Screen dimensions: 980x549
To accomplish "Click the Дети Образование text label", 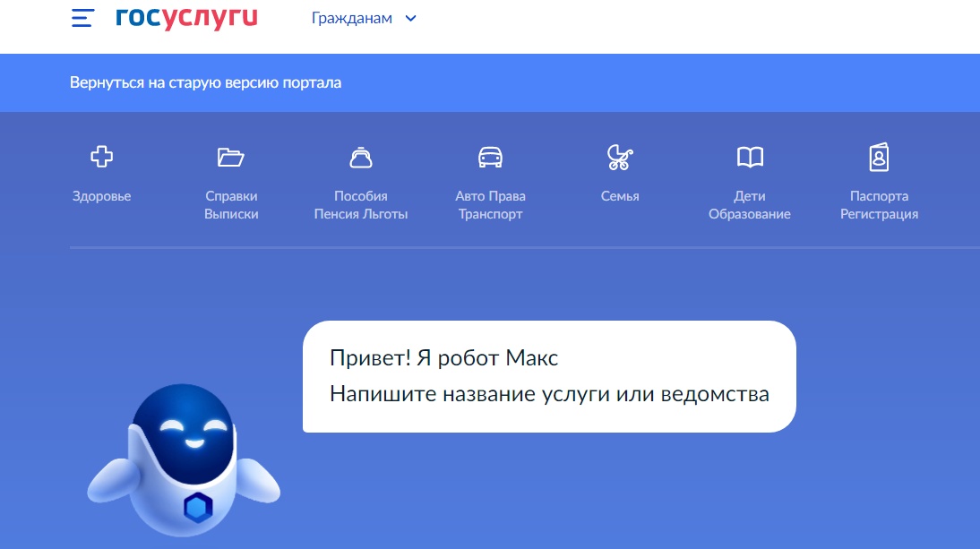I will coord(750,205).
